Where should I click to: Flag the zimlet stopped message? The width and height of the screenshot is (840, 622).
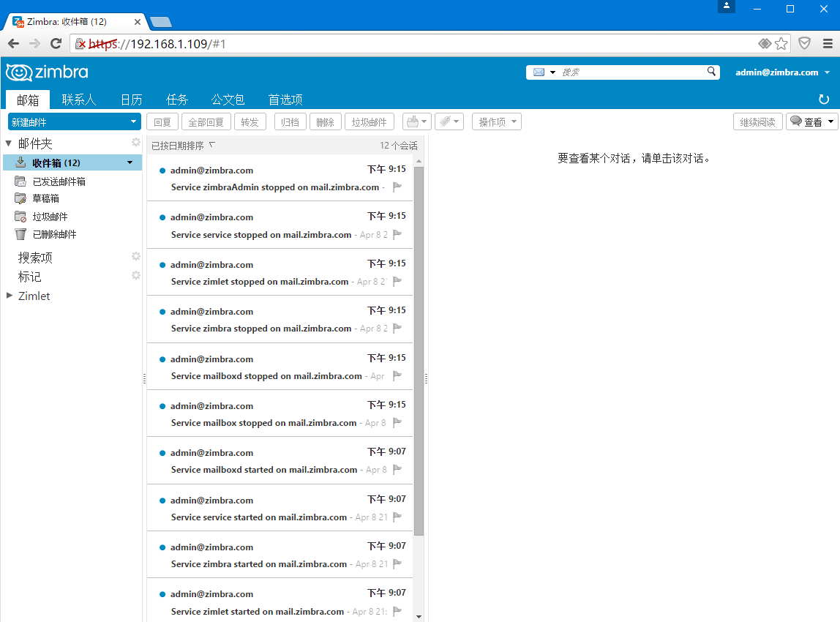point(397,281)
